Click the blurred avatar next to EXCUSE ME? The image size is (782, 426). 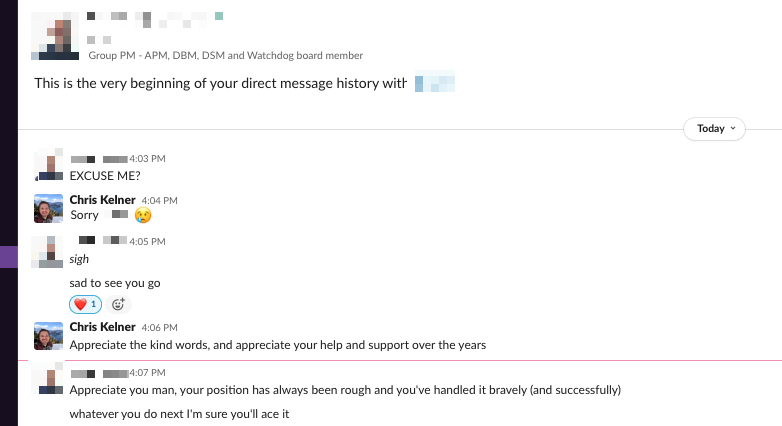pyautogui.click(x=48, y=165)
